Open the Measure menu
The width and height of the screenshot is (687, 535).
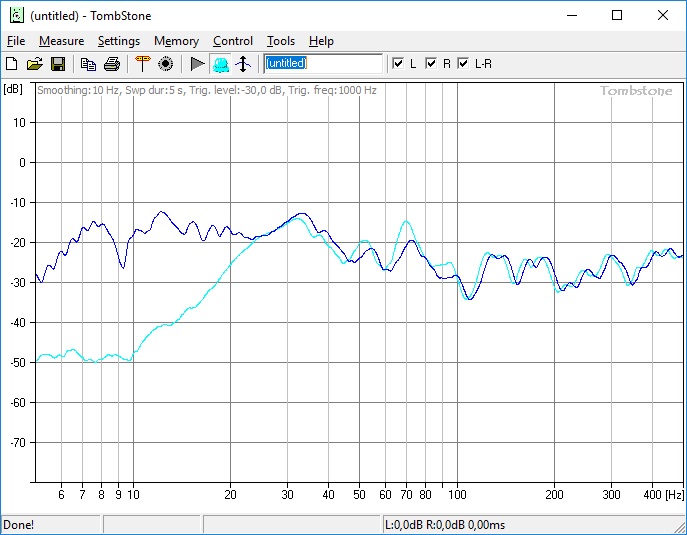tap(61, 41)
